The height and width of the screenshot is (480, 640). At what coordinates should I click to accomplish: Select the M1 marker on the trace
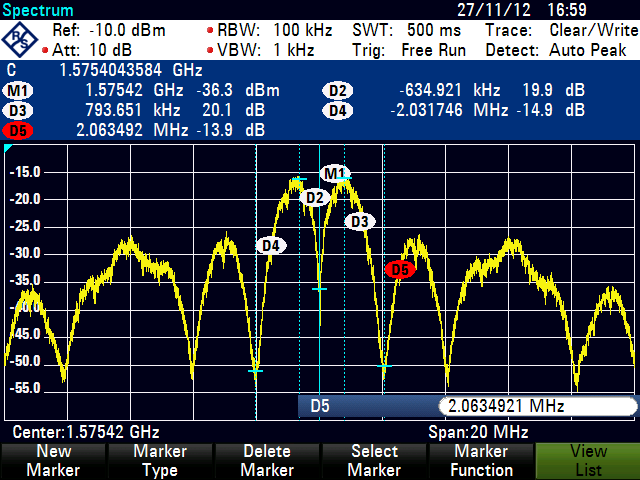334,173
